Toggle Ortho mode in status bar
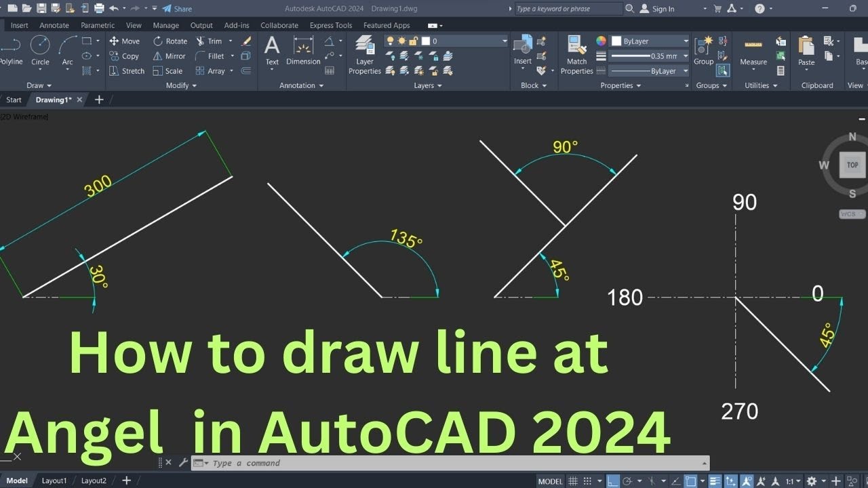 pyautogui.click(x=612, y=481)
